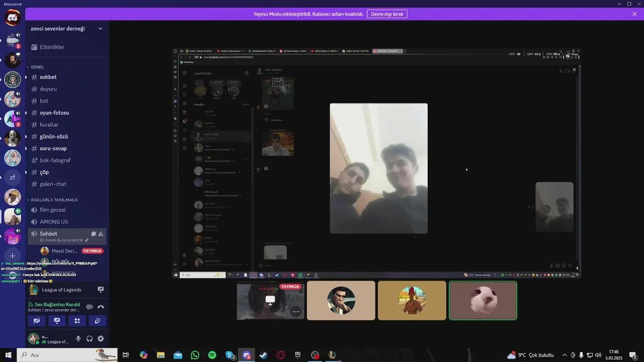Open the Windows notification center

(x=633, y=355)
